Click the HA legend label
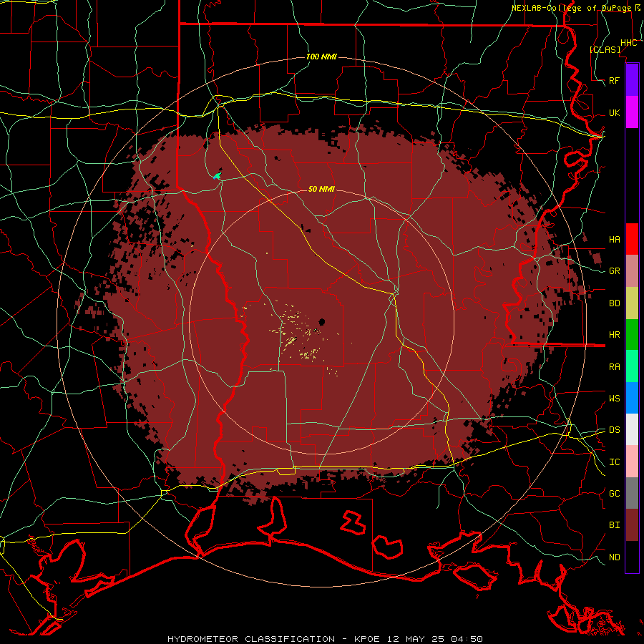644x644 pixels. click(614, 239)
